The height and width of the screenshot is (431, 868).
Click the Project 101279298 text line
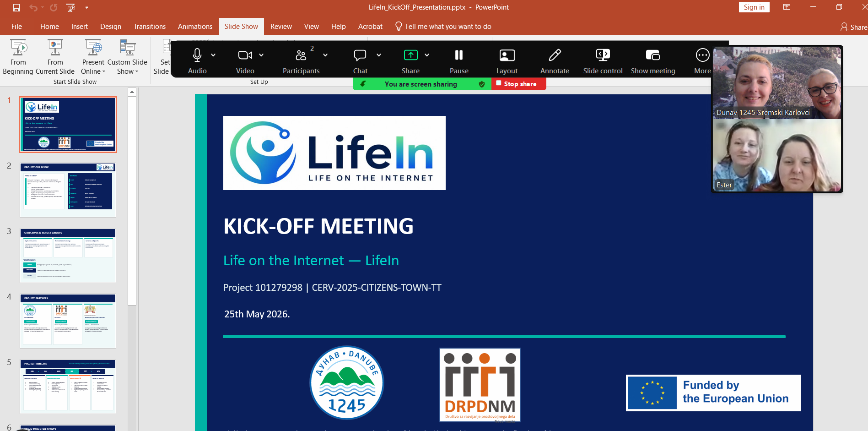coord(332,288)
